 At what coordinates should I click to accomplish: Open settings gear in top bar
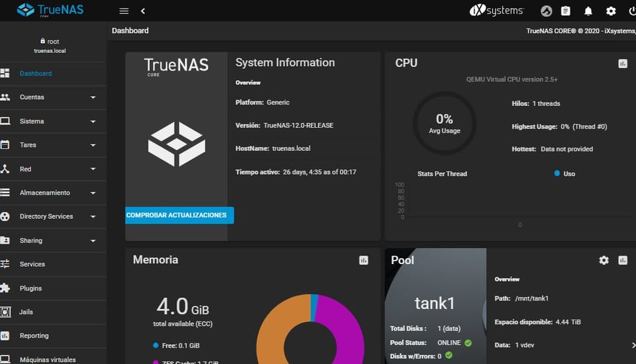pos(611,11)
